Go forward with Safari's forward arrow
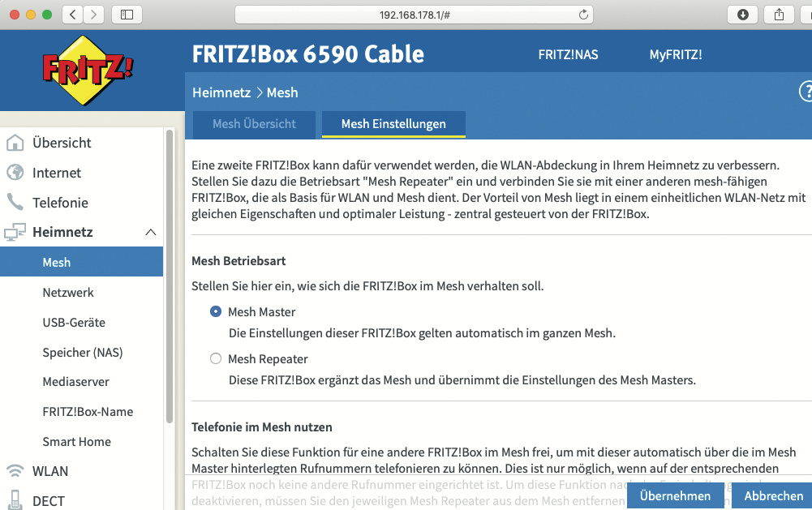This screenshot has width=812, height=510. (x=93, y=15)
